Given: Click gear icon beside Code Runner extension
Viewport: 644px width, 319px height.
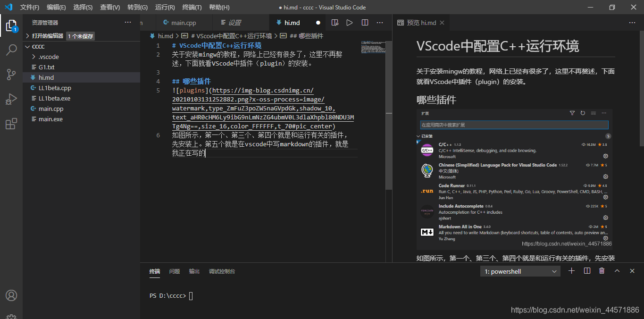Looking at the screenshot, I should point(606,197).
